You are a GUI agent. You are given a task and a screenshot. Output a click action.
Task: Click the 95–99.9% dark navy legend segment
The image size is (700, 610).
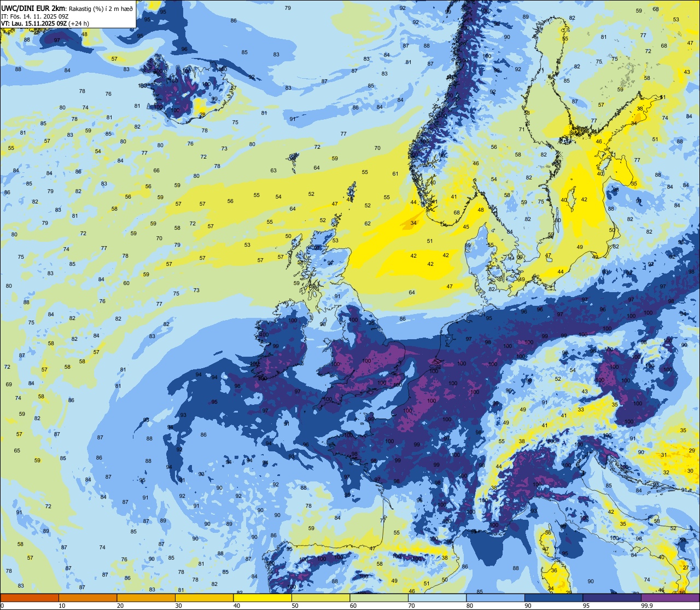click(612, 597)
